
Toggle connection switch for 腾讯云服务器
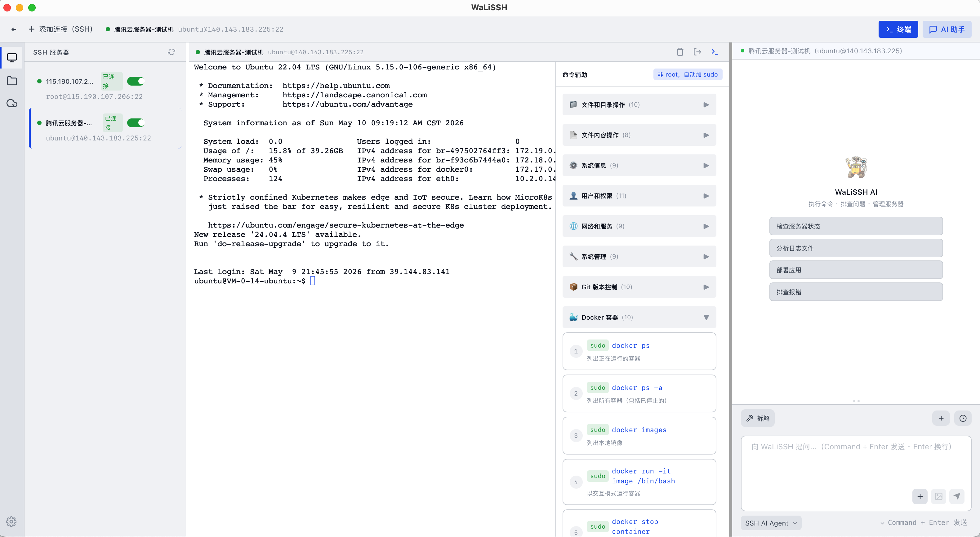[136, 122]
